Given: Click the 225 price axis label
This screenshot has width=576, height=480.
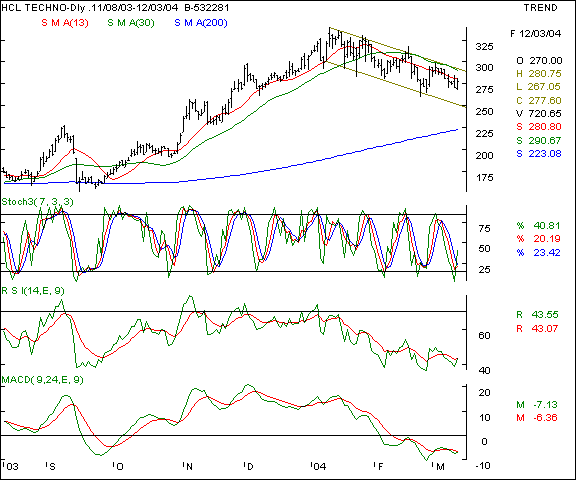Looking at the screenshot, I should [x=484, y=133].
